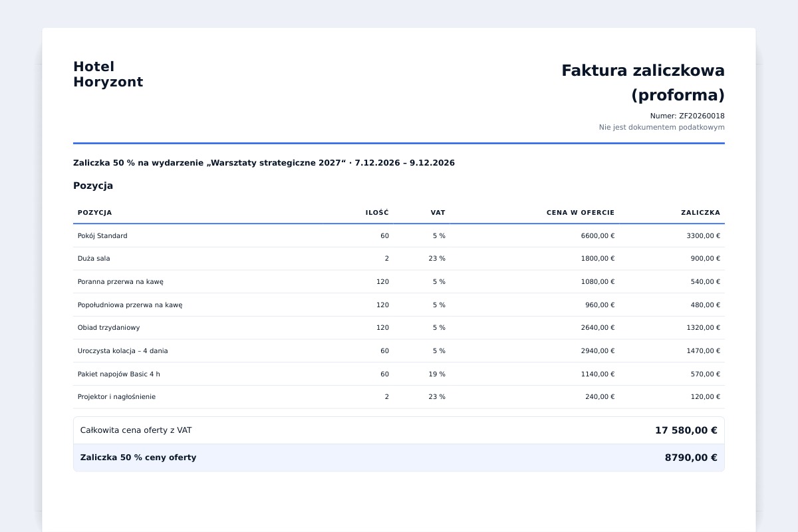Click quantity 60 in Pakiet napojów row

tap(385, 374)
